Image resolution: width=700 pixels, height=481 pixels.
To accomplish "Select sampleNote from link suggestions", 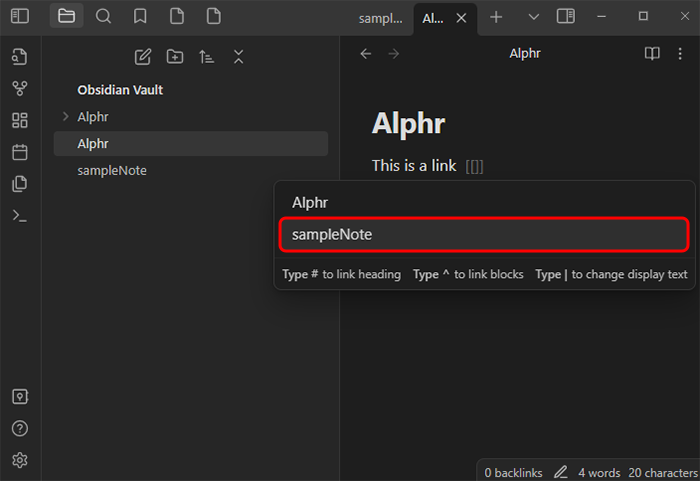I will 484,235.
